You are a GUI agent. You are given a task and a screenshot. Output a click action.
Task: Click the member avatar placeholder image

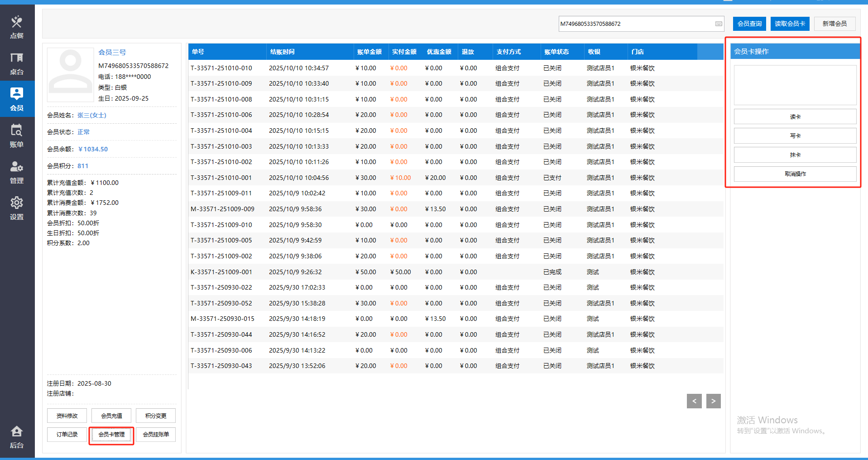70,75
